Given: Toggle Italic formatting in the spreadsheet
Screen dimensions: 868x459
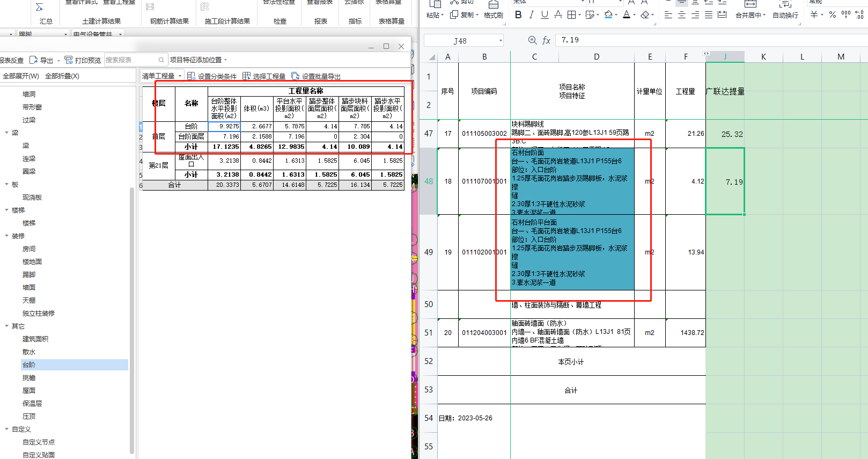Looking at the screenshot, I should [x=531, y=15].
